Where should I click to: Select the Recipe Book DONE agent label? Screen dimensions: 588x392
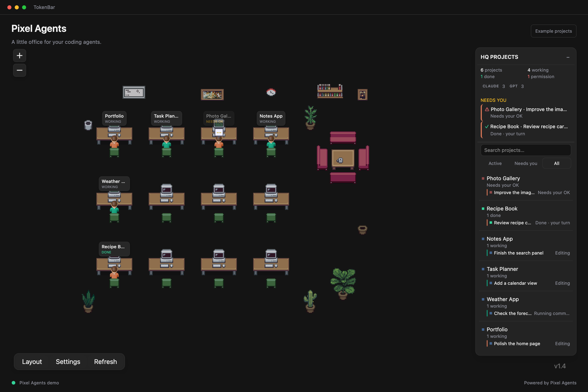point(114,249)
